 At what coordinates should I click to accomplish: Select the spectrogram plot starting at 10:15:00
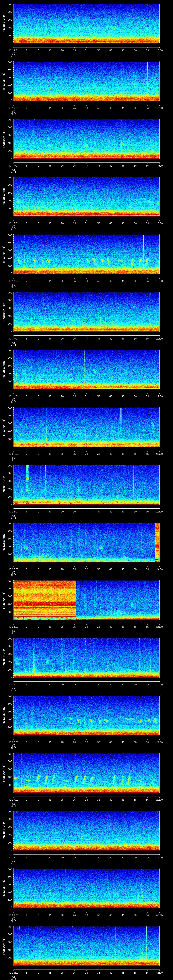86,81
